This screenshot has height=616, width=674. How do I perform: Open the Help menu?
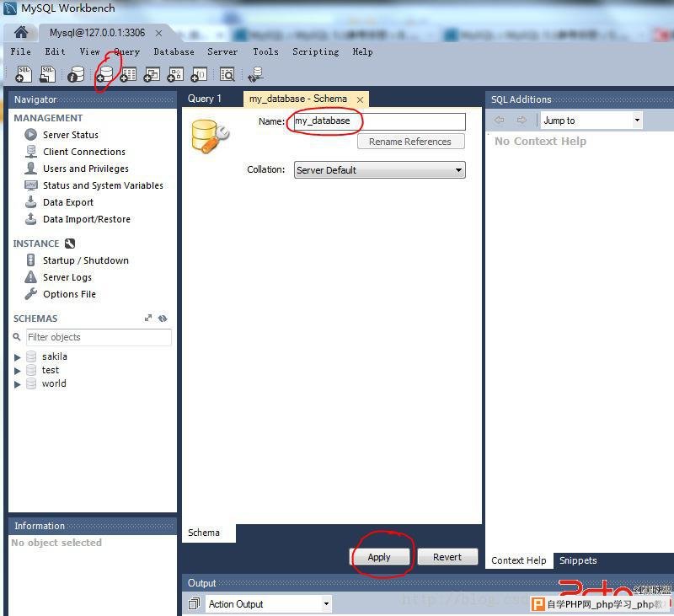point(362,51)
